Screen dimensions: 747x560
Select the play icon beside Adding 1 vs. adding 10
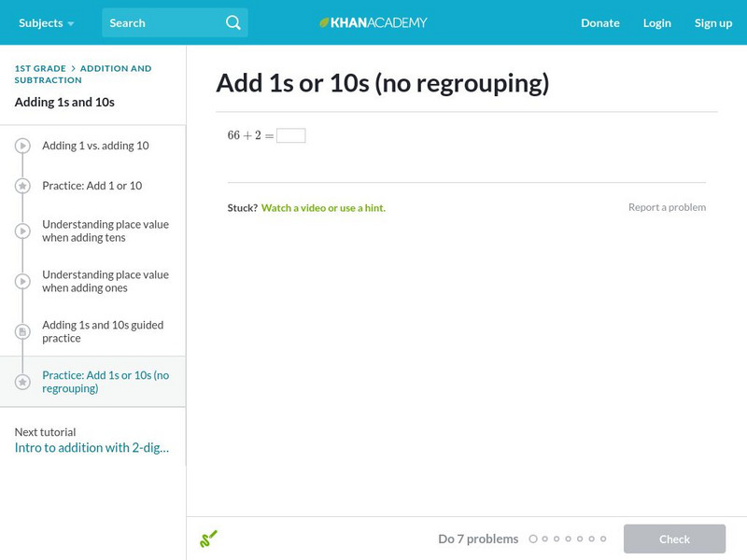click(x=21, y=146)
